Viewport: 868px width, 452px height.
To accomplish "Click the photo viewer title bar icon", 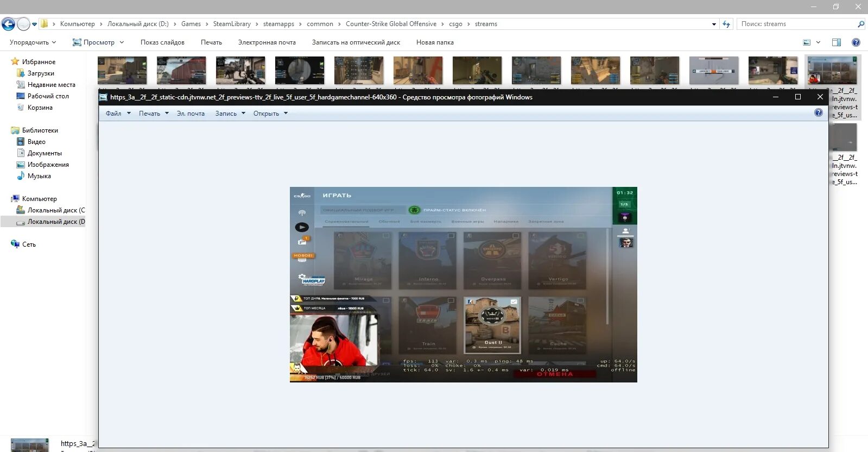I will point(104,97).
